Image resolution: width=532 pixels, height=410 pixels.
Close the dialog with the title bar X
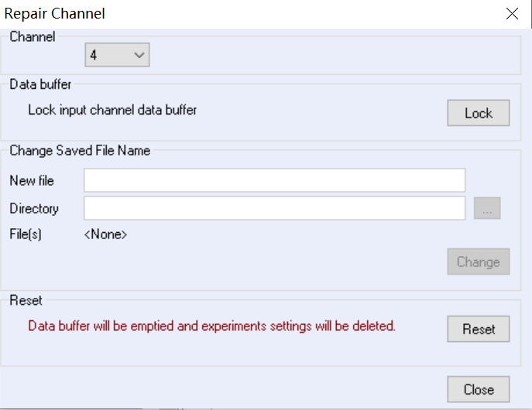coord(511,14)
